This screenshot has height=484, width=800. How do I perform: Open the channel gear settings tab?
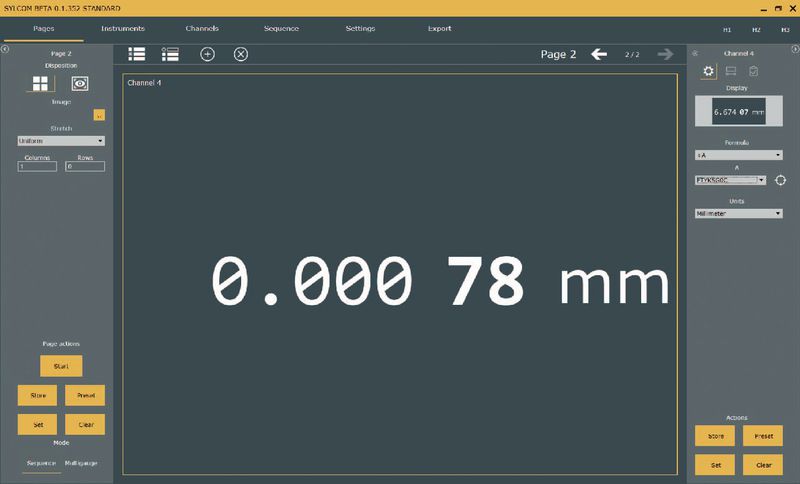[708, 71]
